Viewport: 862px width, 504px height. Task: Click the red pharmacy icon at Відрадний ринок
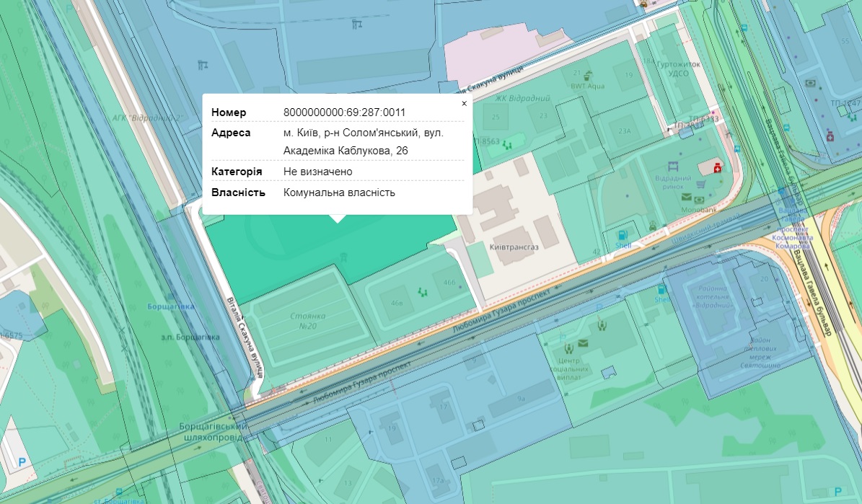[718, 167]
